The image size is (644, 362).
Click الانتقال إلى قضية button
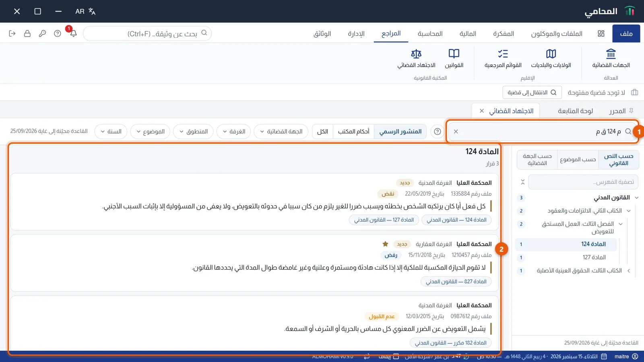tap(532, 92)
